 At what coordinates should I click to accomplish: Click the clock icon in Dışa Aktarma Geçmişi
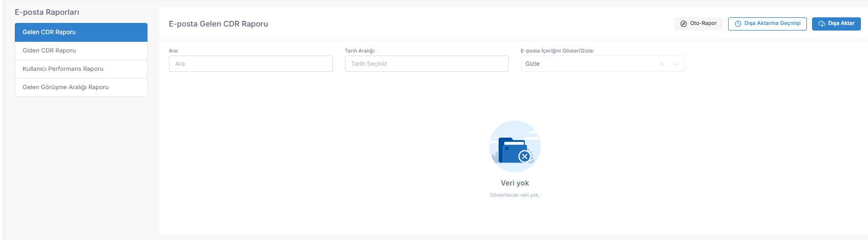(x=738, y=23)
